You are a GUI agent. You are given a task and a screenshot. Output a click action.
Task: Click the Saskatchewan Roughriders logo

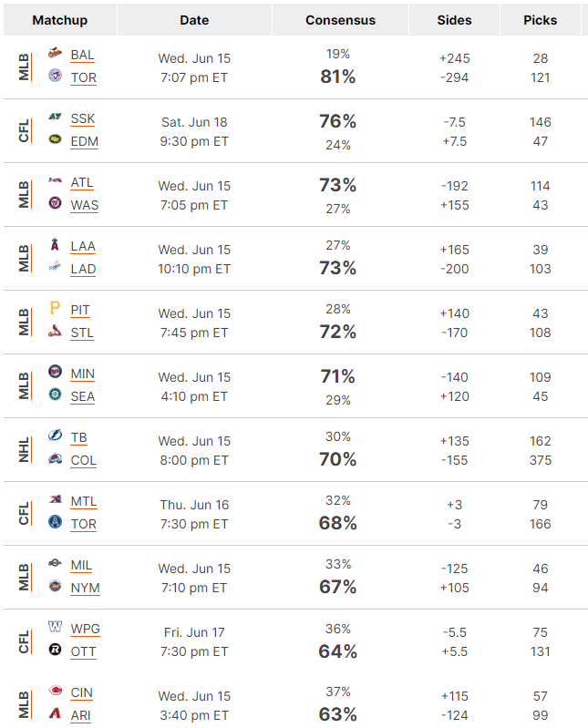click(55, 117)
